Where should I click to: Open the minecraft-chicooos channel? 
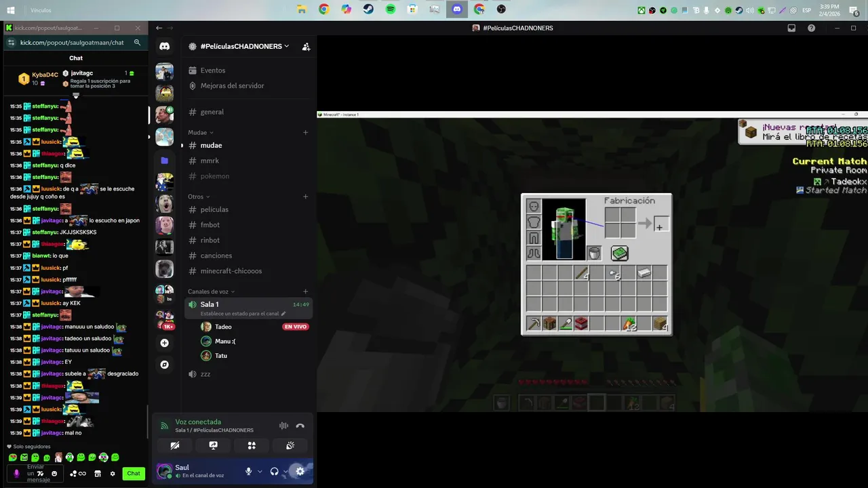(248, 271)
